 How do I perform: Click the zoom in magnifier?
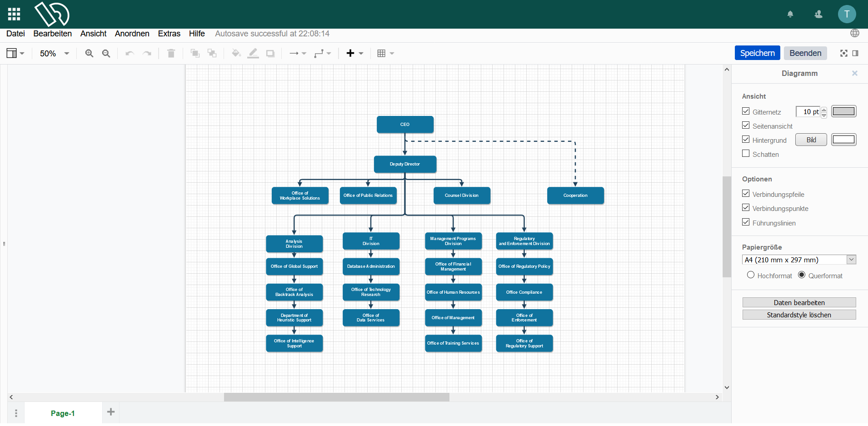pos(90,53)
